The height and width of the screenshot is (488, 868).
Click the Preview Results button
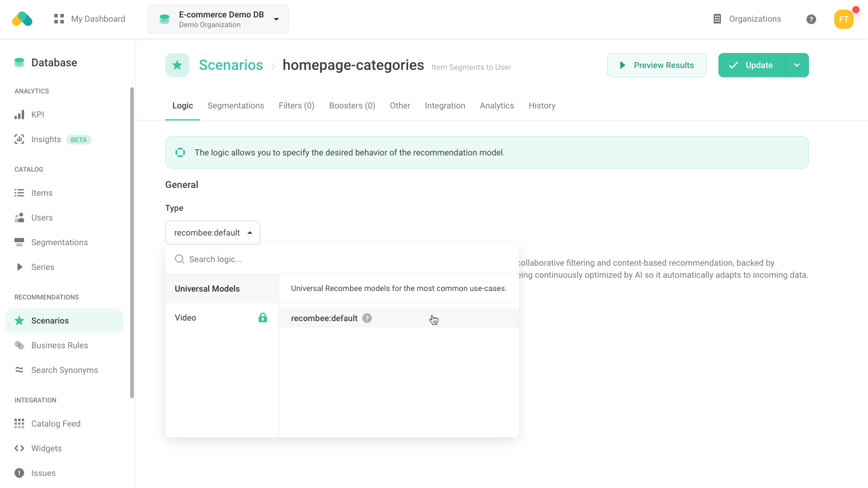(656, 65)
